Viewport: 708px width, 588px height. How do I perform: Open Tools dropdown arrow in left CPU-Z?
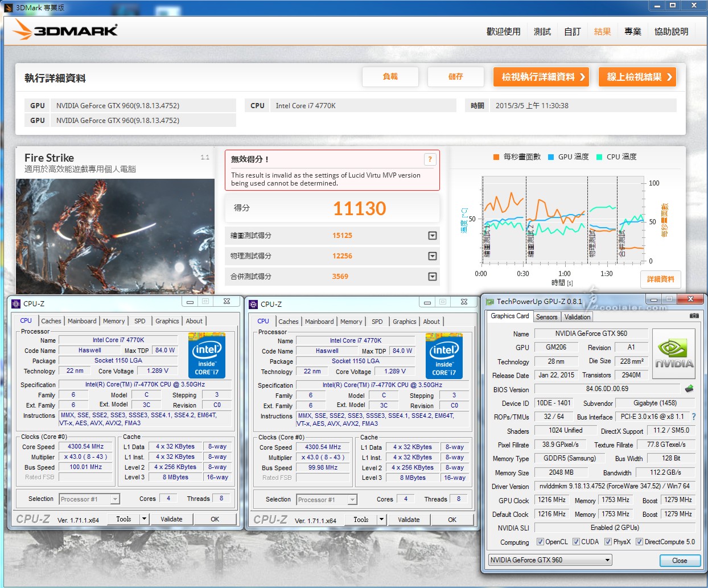144,519
